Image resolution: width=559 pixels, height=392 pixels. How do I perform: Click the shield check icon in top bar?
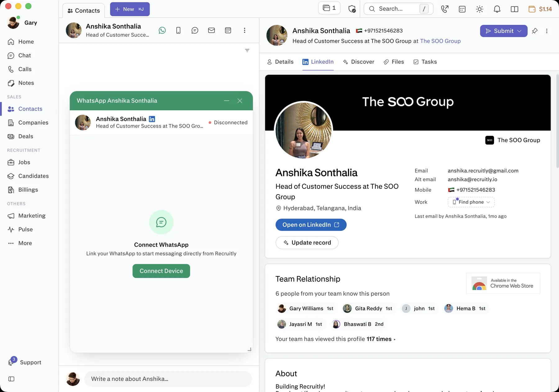[x=352, y=9]
